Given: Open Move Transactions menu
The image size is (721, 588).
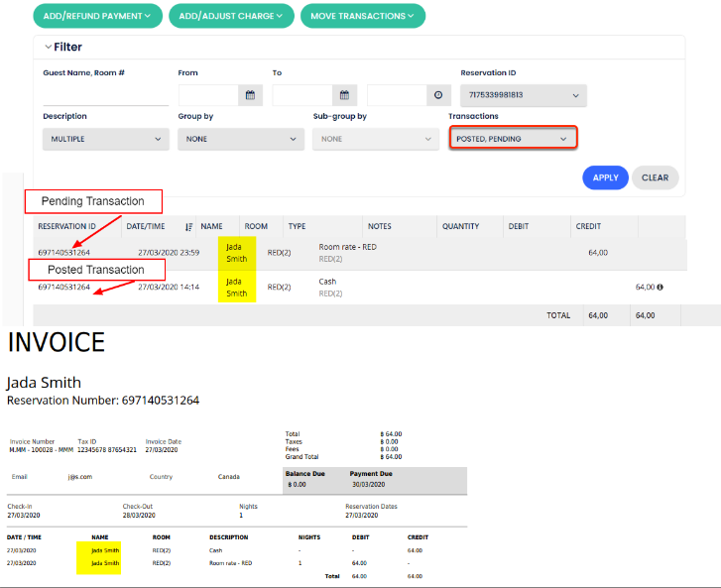Looking at the screenshot, I should [x=363, y=16].
